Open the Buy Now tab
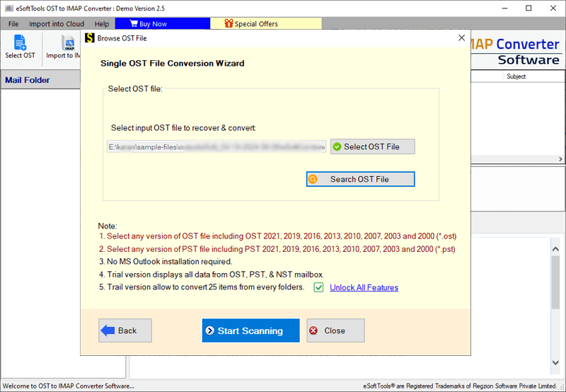 (x=163, y=23)
